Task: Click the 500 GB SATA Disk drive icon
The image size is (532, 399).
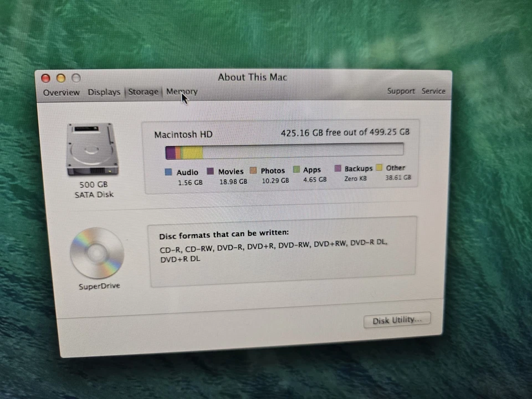Action: point(93,149)
